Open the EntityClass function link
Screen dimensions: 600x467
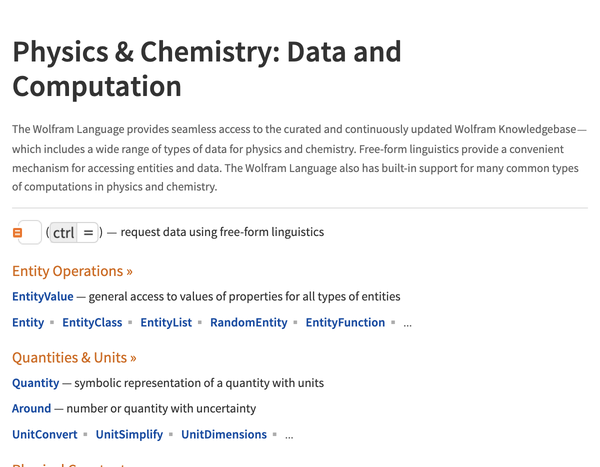pyautogui.click(x=92, y=323)
